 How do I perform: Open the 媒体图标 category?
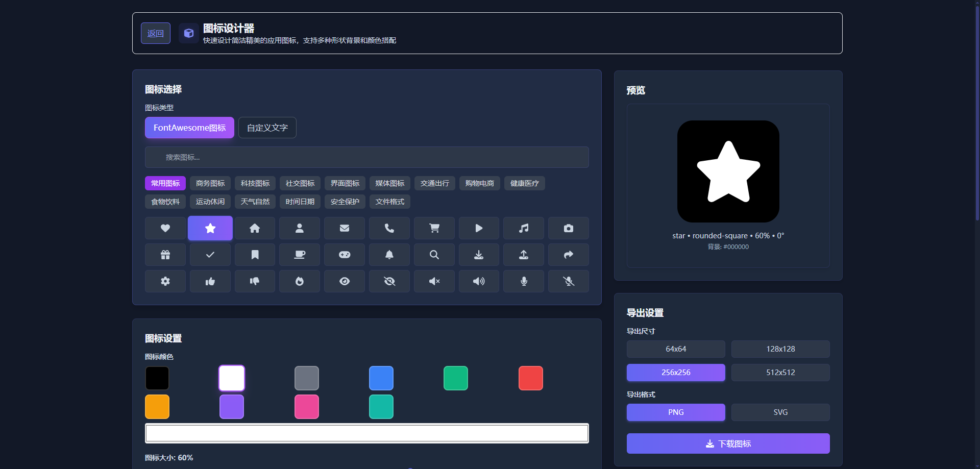(390, 183)
